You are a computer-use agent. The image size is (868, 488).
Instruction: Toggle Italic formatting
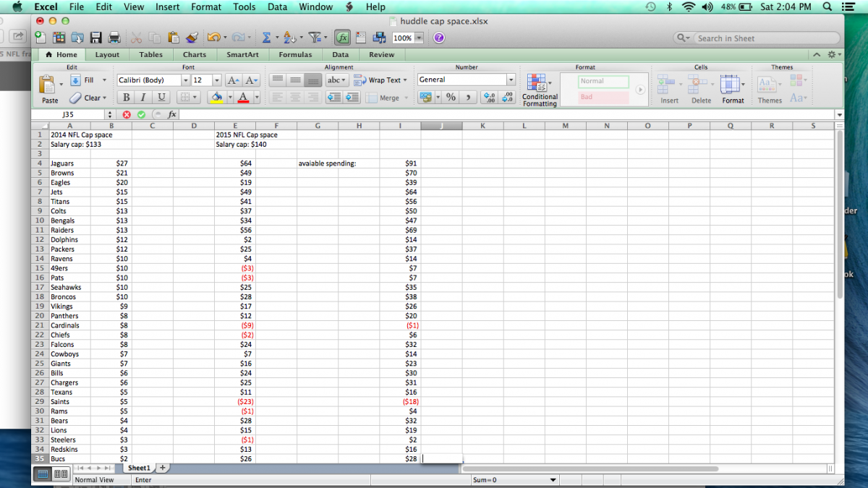pyautogui.click(x=143, y=97)
